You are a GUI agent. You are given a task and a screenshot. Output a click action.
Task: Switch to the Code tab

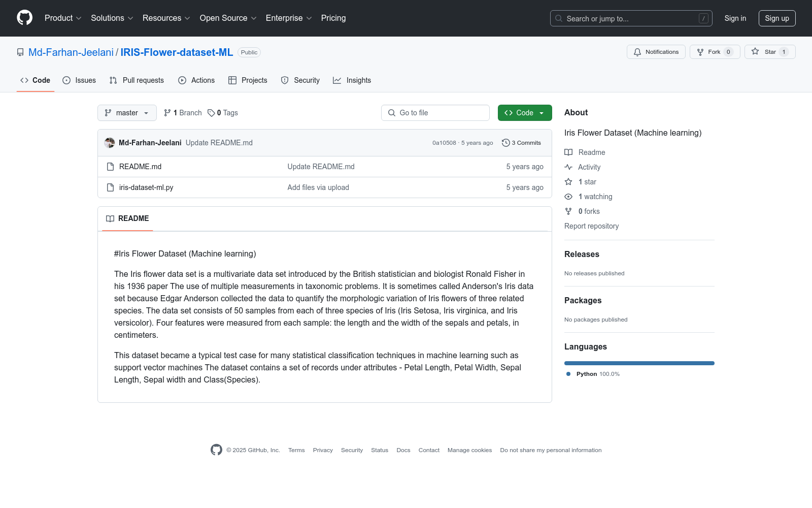click(36, 80)
